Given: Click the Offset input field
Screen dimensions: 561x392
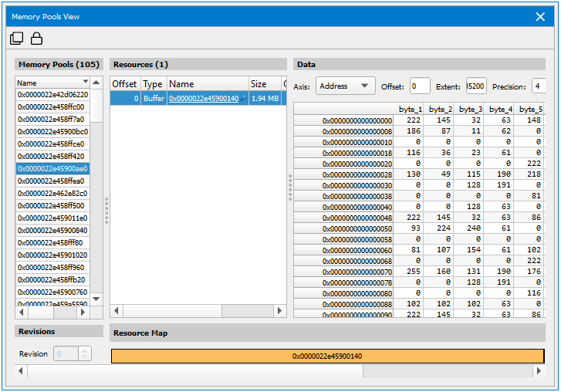Looking at the screenshot, I should (420, 86).
